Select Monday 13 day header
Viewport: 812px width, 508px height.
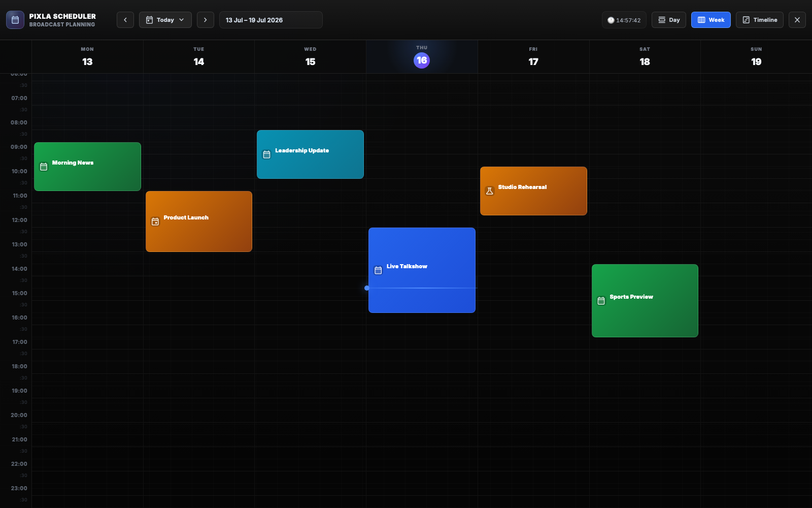click(87, 57)
